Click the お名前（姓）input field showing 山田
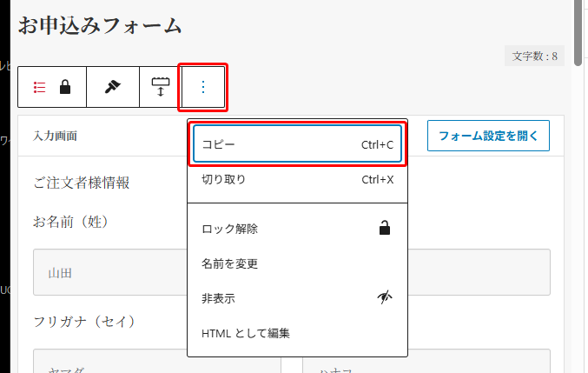 [110, 272]
